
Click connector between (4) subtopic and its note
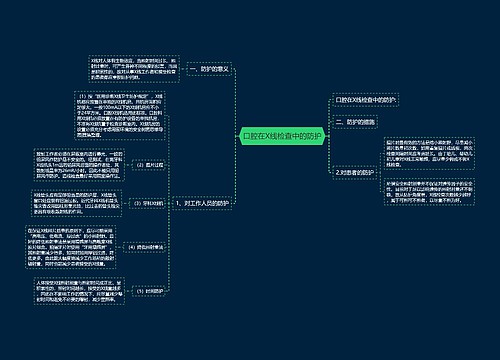click(x=120, y=247)
